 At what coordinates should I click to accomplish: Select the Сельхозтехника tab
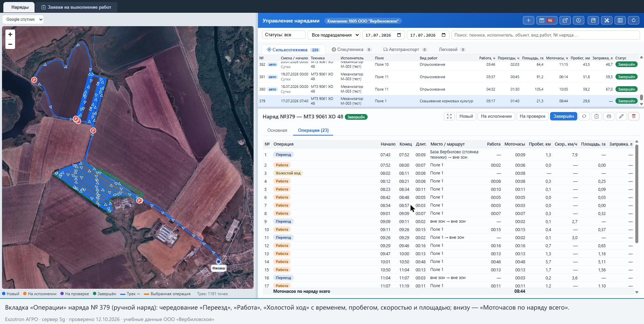click(x=293, y=50)
